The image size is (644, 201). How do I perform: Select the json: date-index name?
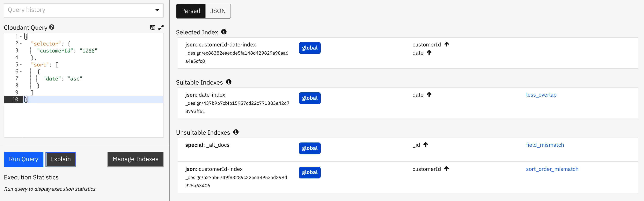[x=205, y=95]
